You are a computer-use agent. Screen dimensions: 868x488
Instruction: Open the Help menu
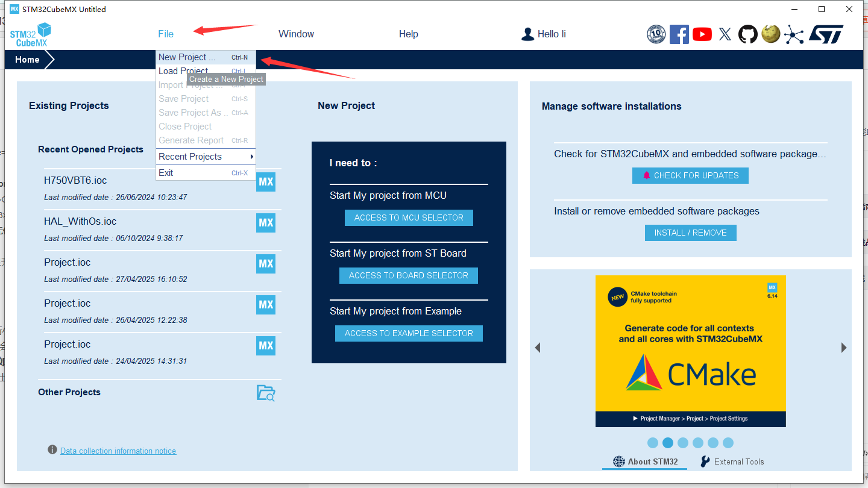[409, 34]
